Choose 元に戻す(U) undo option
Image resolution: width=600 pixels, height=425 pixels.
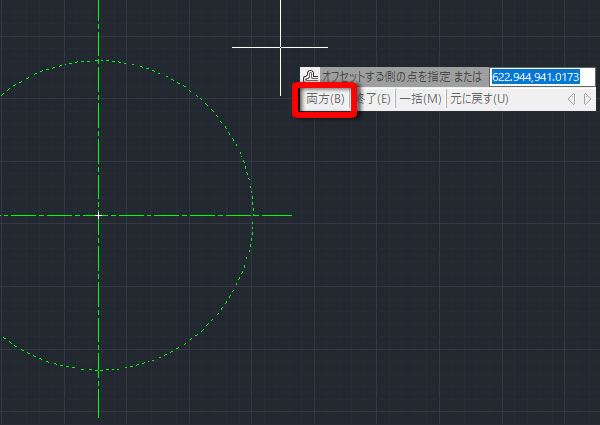click(479, 99)
